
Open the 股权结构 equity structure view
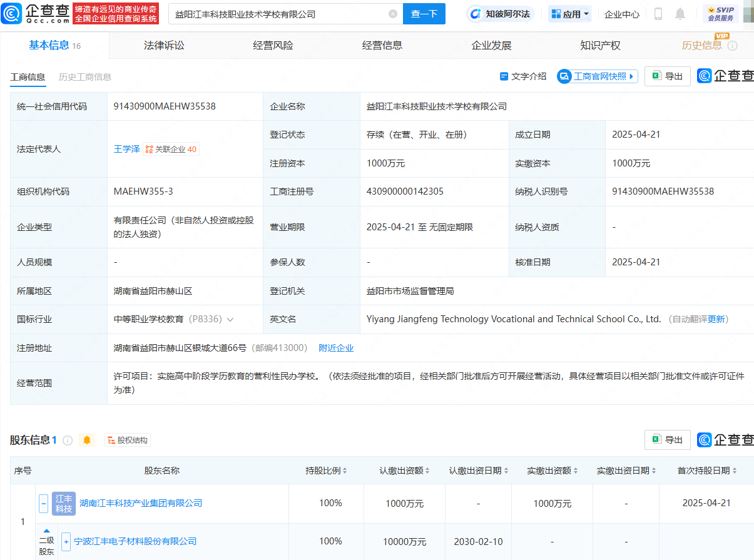pos(128,440)
